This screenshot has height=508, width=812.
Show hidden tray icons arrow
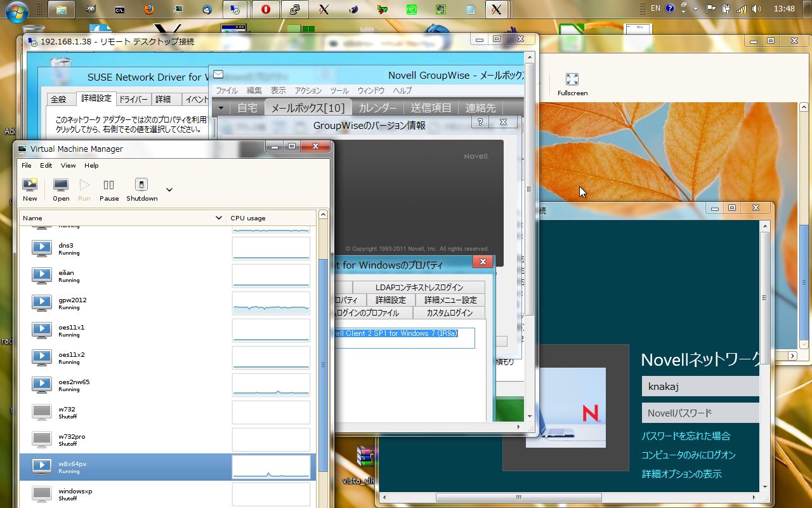696,9
